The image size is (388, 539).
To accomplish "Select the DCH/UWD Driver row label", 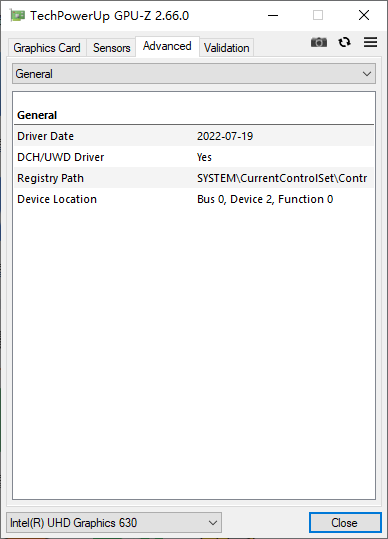I will coord(60,157).
